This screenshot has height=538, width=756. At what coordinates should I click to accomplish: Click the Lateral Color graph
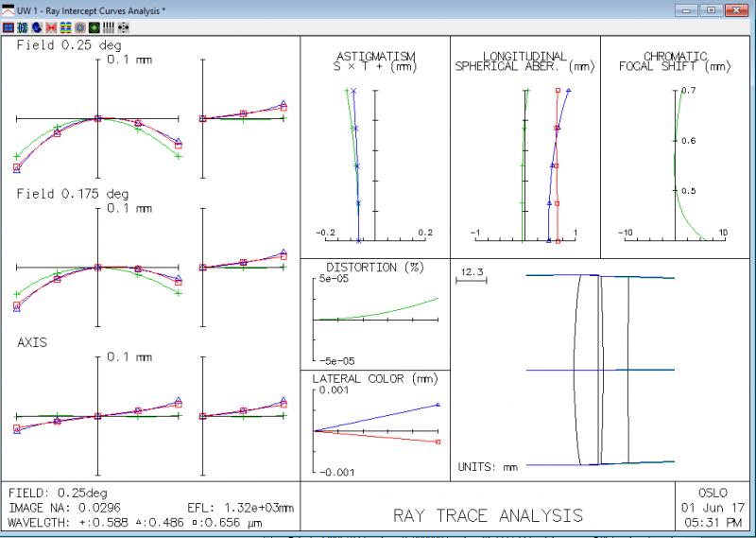(375, 430)
